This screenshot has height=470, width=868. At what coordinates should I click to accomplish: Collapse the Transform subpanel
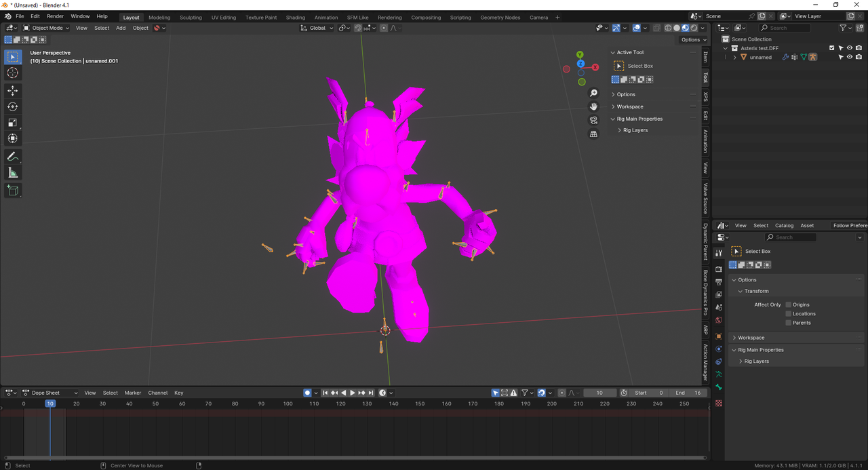click(x=741, y=291)
